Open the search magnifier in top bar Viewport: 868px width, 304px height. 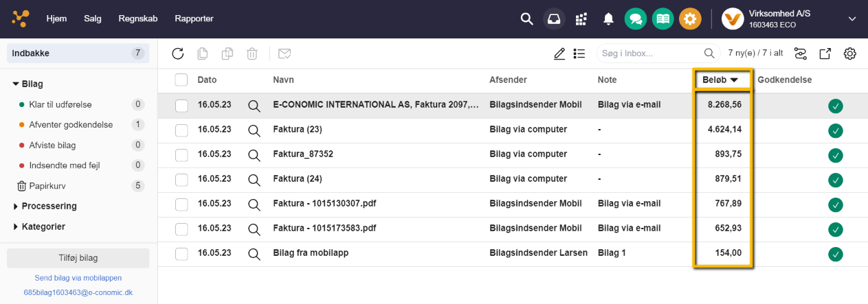526,19
